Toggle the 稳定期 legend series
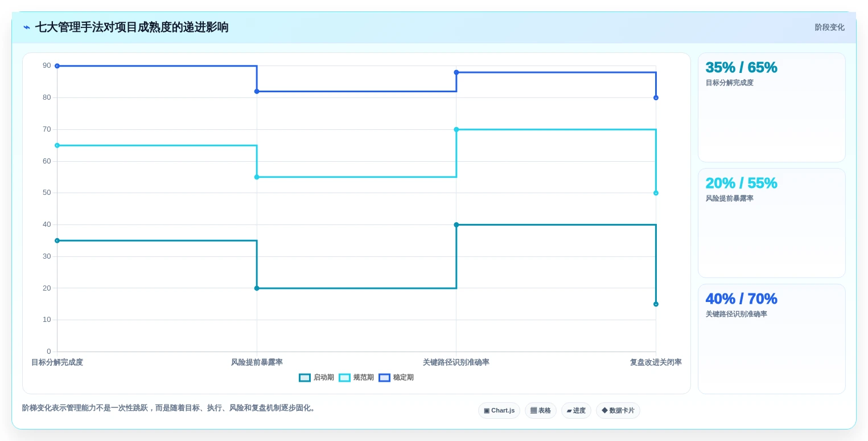The height and width of the screenshot is (441, 868). [x=396, y=378]
